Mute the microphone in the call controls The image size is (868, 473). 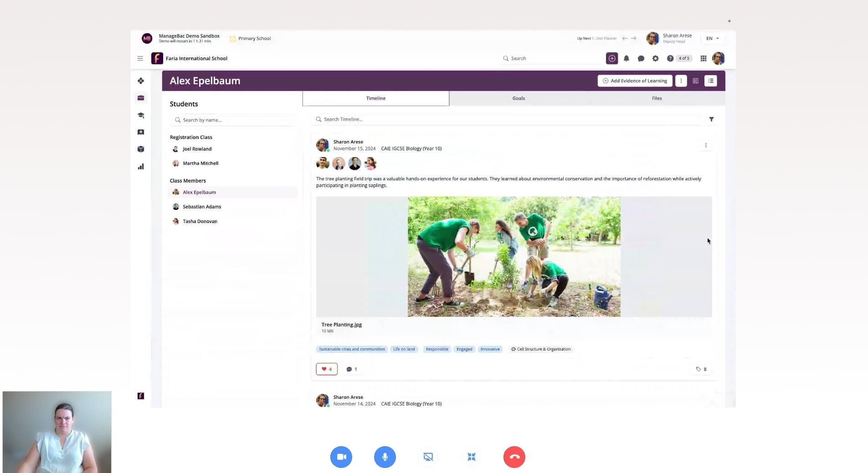[385, 457]
